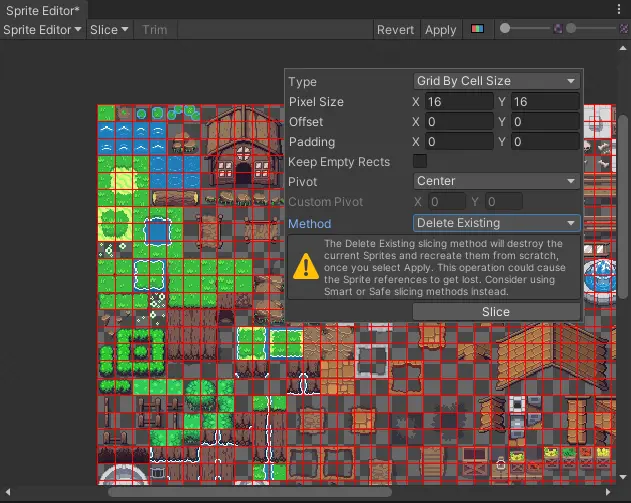
Task: Click the horizontal scrollbar left arrow
Action: tap(8, 492)
